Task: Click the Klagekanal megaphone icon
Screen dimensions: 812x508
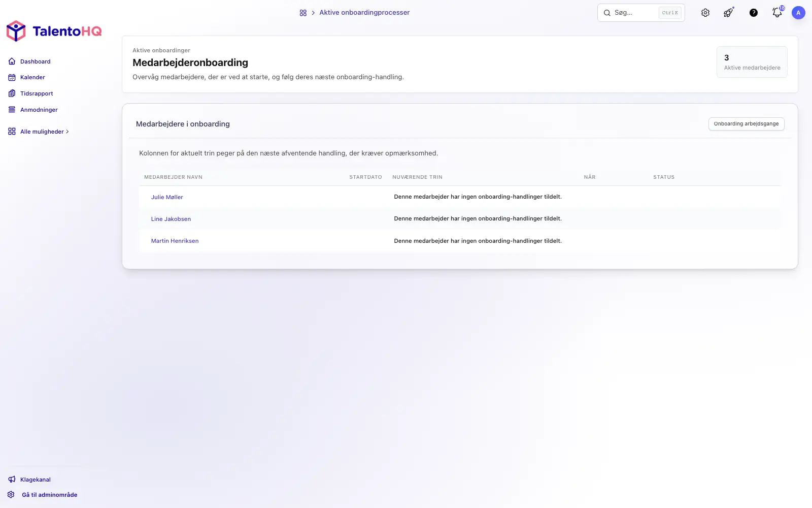Action: (12, 480)
